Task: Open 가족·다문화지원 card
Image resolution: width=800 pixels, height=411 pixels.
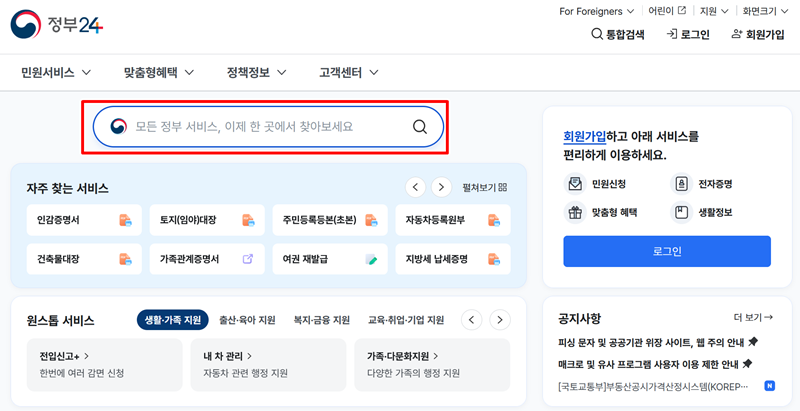Action: point(432,365)
